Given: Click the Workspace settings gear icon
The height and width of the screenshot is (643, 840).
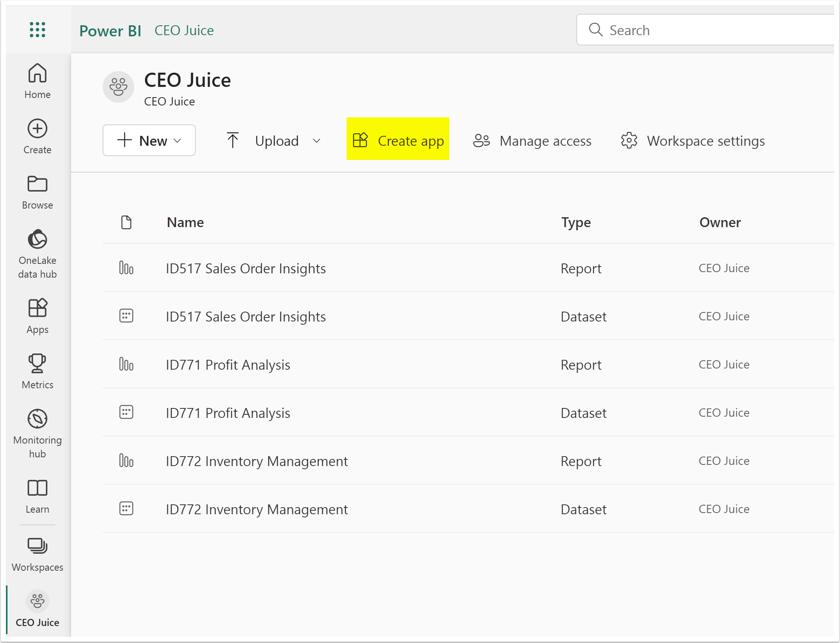Looking at the screenshot, I should coord(629,141).
